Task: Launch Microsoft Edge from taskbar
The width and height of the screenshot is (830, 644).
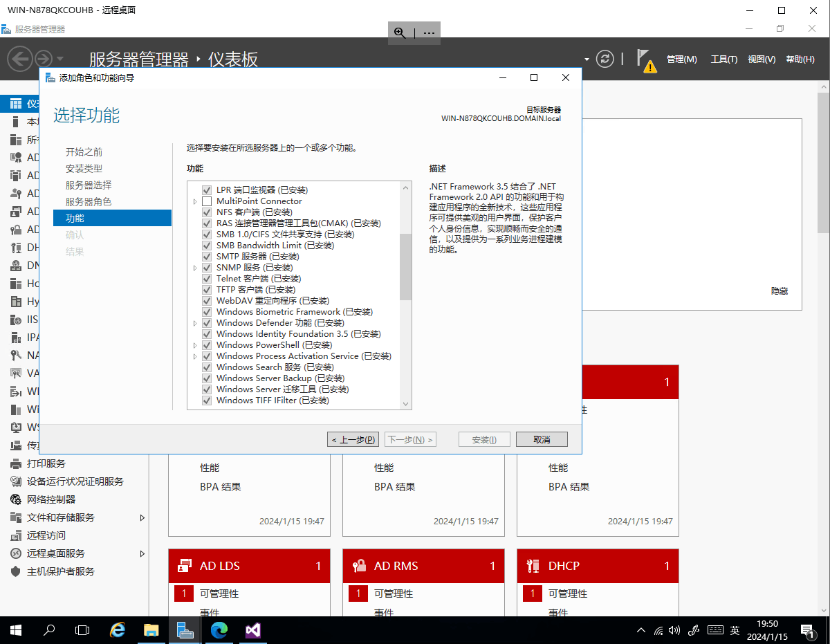Action: pos(219,630)
